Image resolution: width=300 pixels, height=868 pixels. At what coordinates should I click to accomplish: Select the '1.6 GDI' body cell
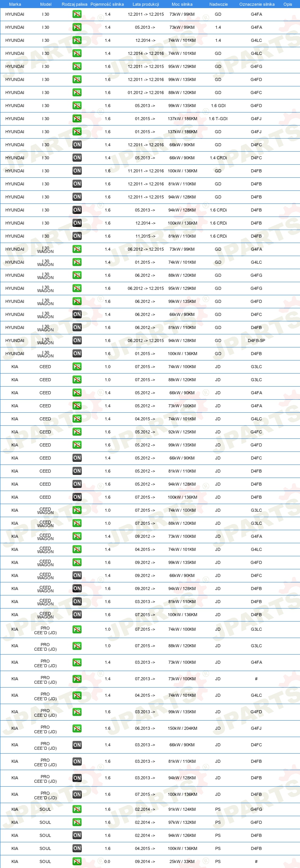[x=218, y=106]
